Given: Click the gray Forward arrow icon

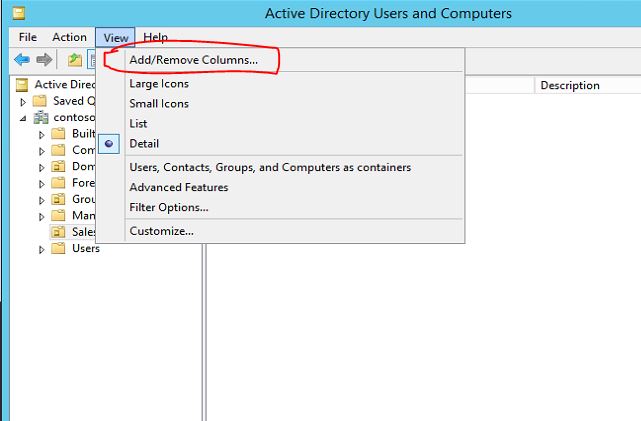Looking at the screenshot, I should [x=44, y=60].
